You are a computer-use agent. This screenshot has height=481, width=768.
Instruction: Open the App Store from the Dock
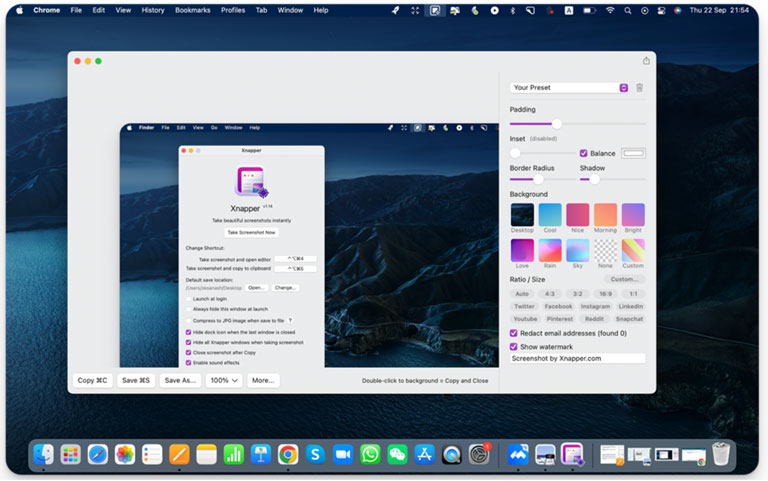[424, 455]
